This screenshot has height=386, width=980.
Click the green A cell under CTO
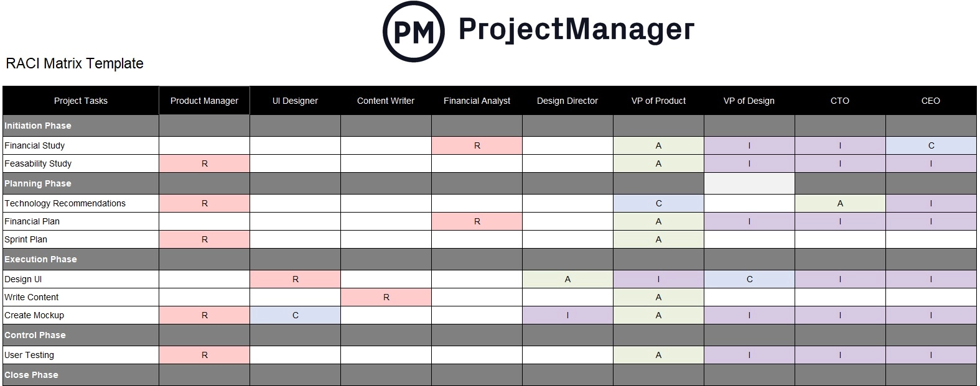[x=840, y=203]
